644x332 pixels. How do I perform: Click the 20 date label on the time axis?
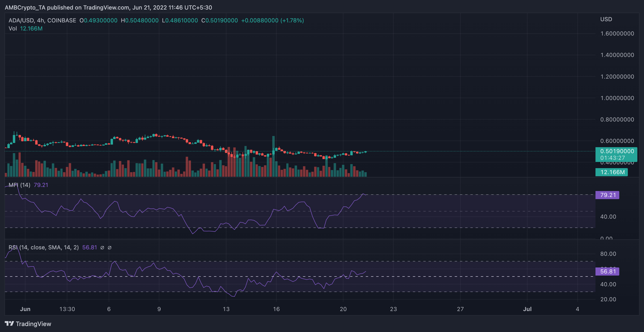point(343,309)
